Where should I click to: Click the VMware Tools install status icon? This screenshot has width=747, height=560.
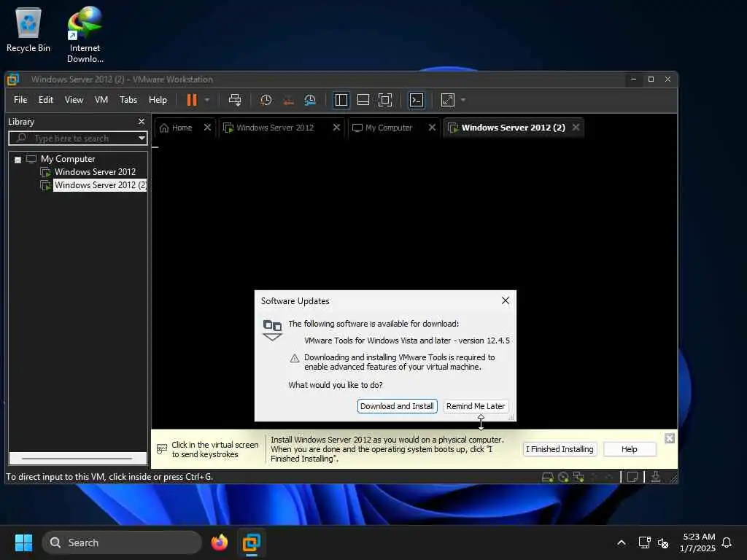tap(656, 477)
